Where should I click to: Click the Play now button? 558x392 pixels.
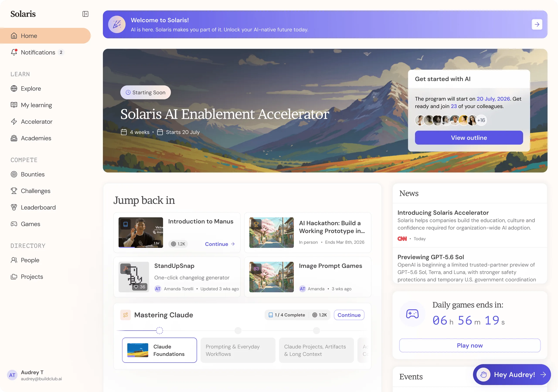tap(470, 345)
